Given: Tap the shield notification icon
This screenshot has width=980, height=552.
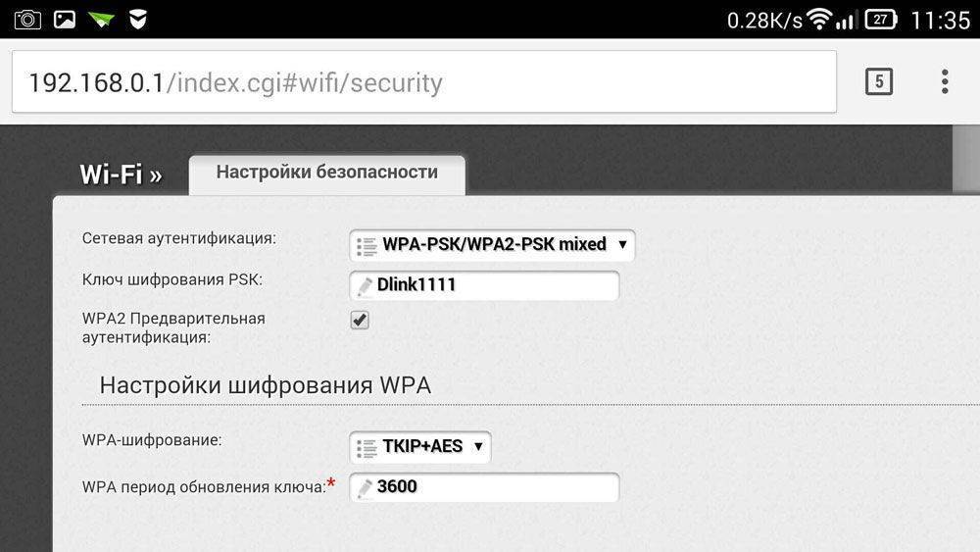Looking at the screenshot, I should click(138, 19).
